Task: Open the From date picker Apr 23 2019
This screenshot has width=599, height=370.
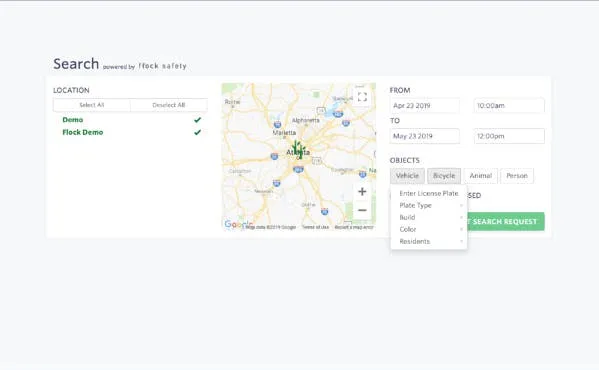Action: pyautogui.click(x=424, y=105)
